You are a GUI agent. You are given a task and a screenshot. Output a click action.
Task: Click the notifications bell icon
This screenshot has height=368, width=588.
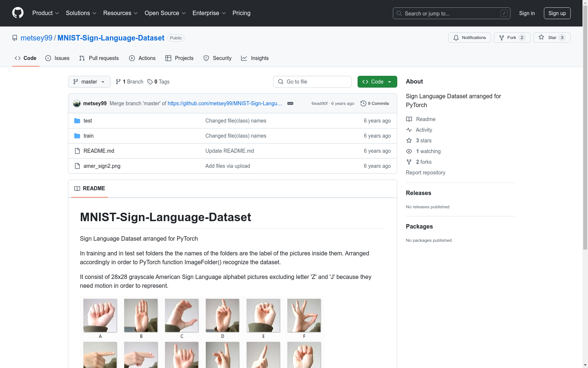[456, 38]
